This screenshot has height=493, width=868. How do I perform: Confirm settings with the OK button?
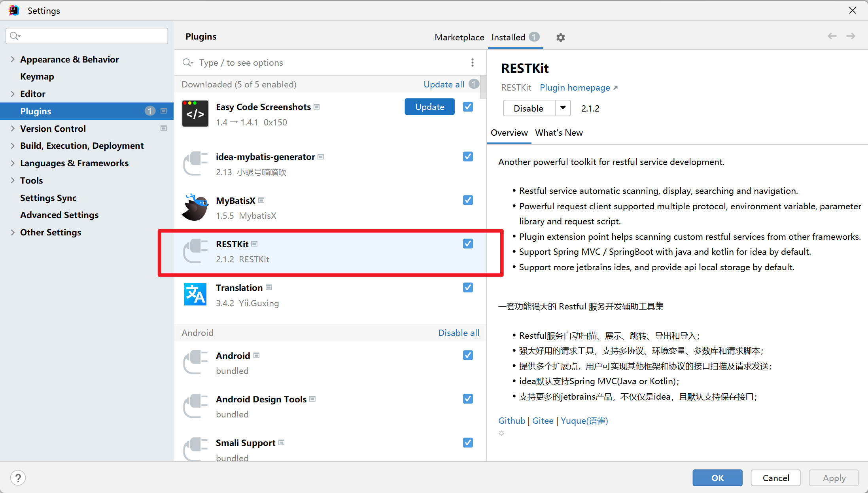point(717,478)
